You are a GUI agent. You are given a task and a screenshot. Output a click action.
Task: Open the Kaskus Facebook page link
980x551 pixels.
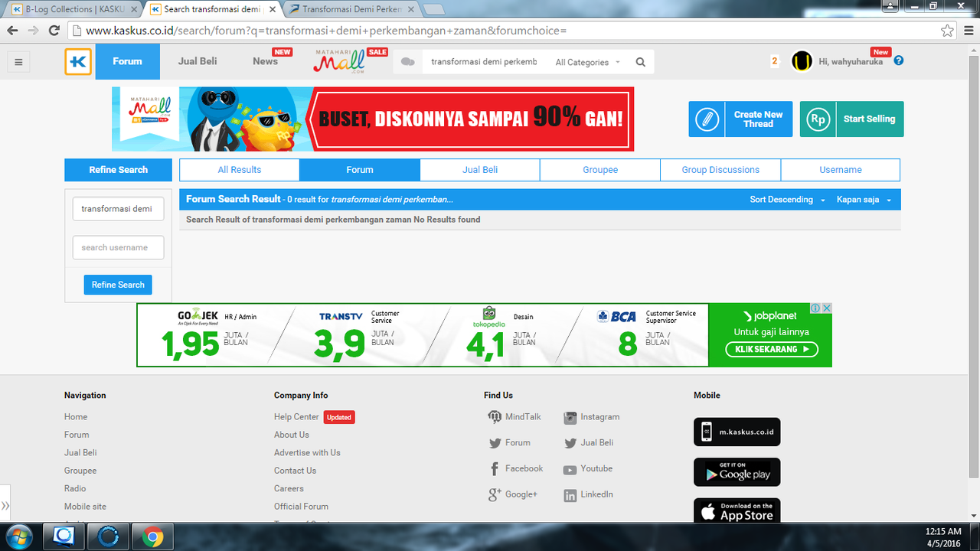coord(515,468)
